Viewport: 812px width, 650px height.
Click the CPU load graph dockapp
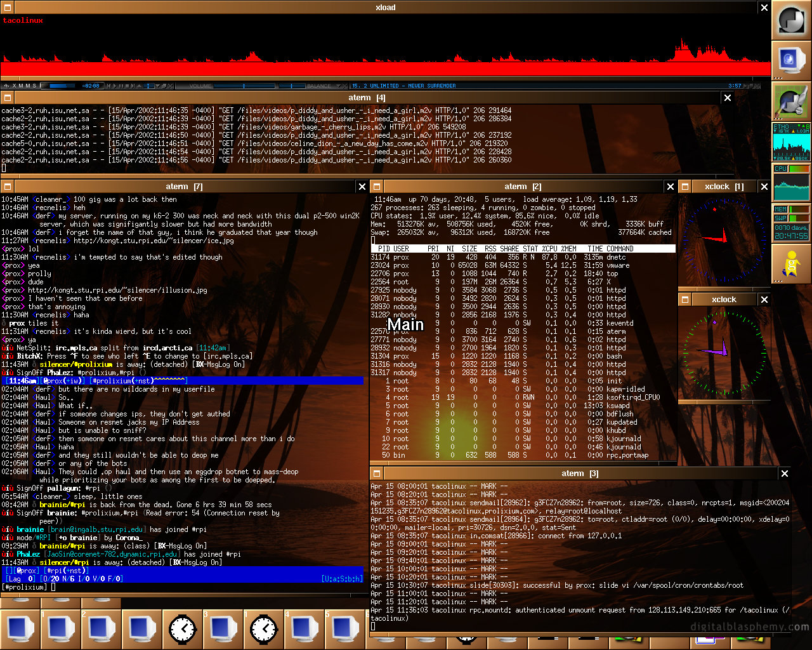(x=792, y=183)
